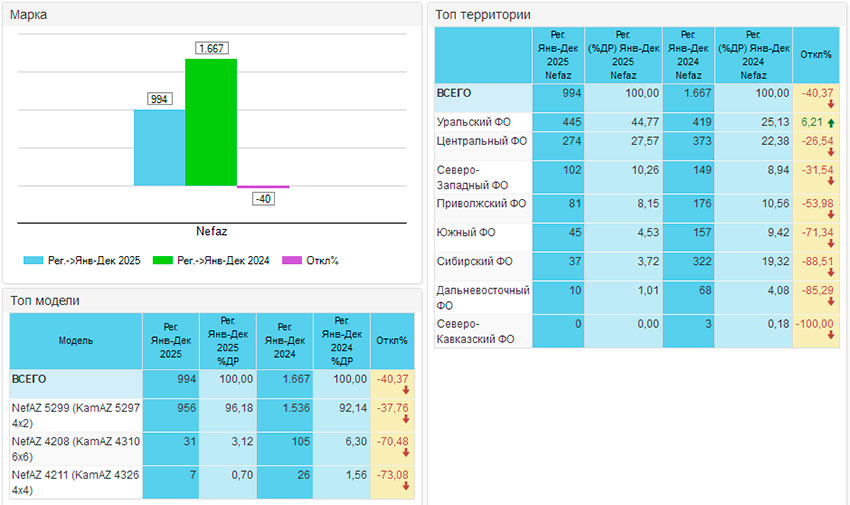Select the green 1.667 bar in chart

210,122
